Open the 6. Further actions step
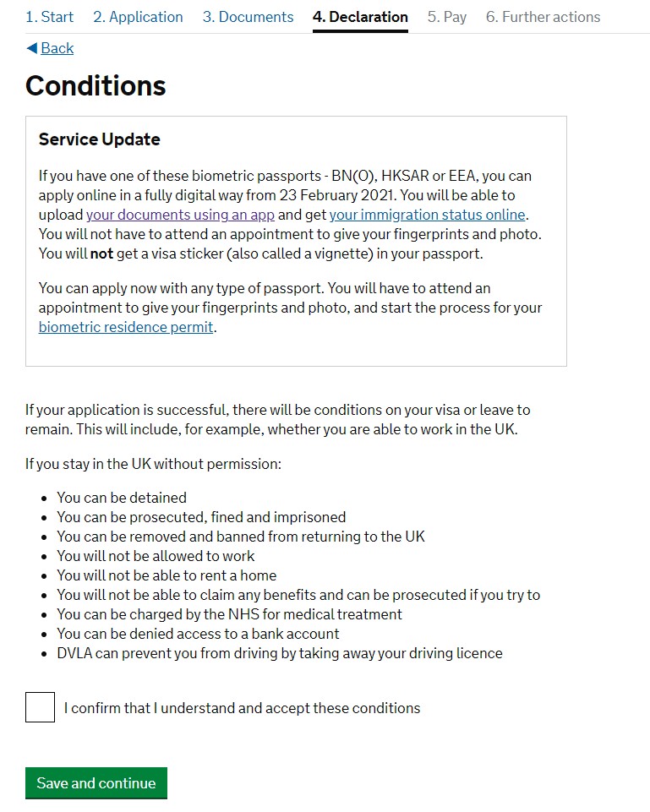This screenshot has height=812, width=650. 543,17
